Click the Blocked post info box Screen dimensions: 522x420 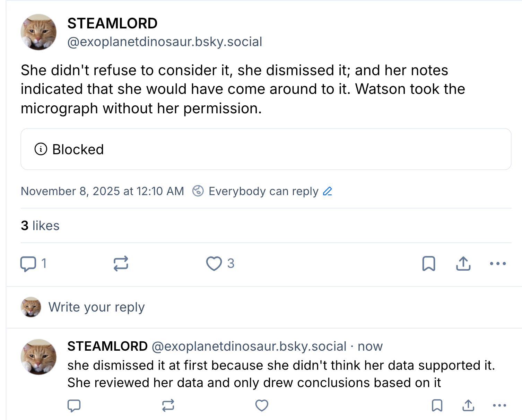(266, 149)
